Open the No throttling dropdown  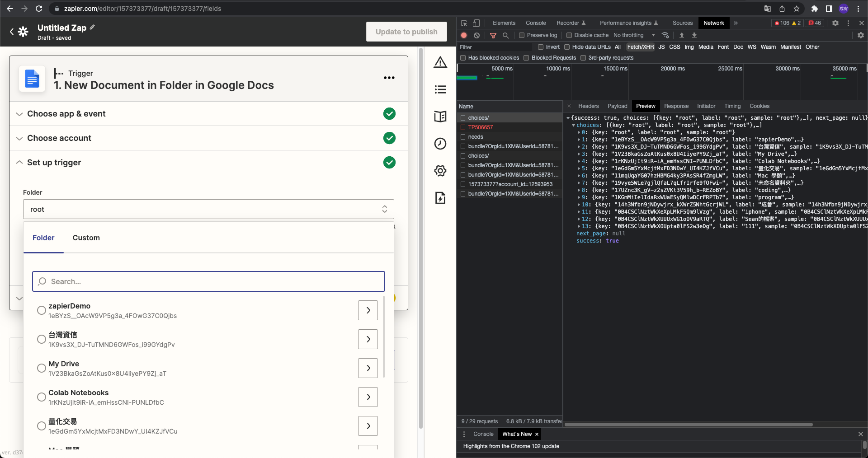[x=634, y=35]
